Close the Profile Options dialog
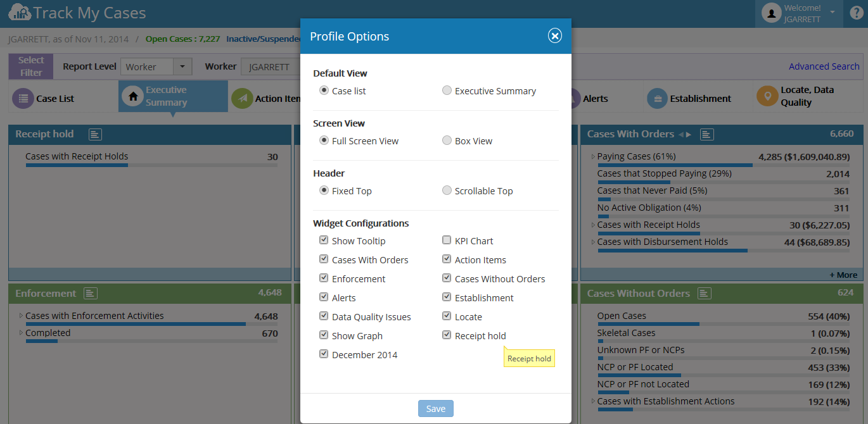The image size is (868, 424). 555,36
